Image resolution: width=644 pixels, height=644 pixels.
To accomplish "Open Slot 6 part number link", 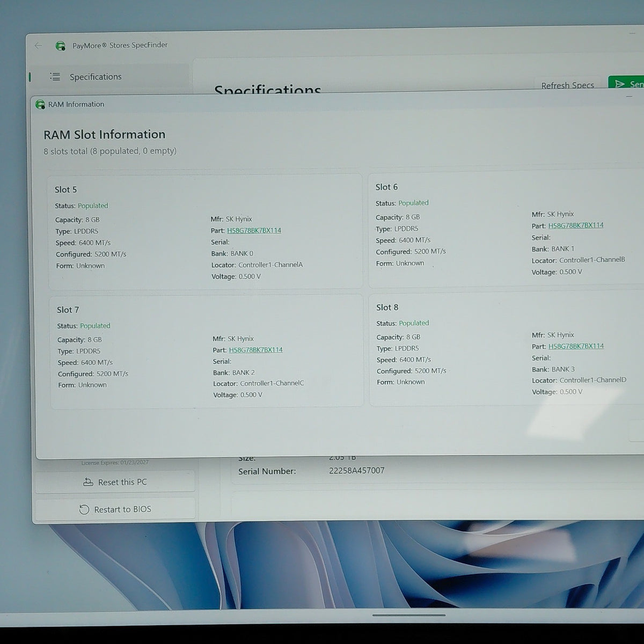I will [576, 225].
